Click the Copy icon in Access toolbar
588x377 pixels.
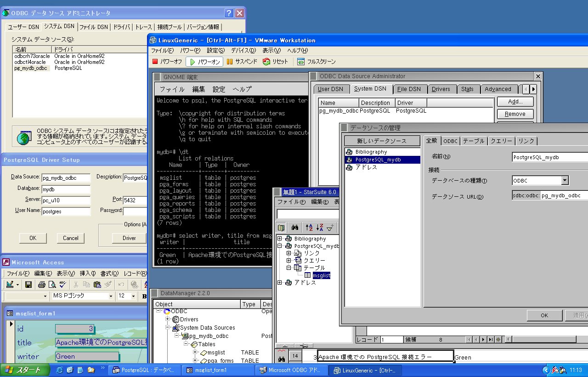tap(87, 285)
